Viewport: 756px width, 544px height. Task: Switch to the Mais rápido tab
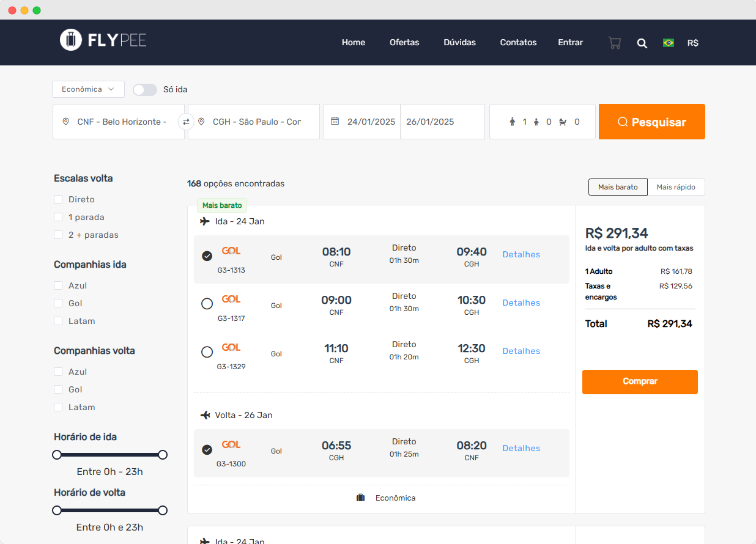tap(675, 187)
